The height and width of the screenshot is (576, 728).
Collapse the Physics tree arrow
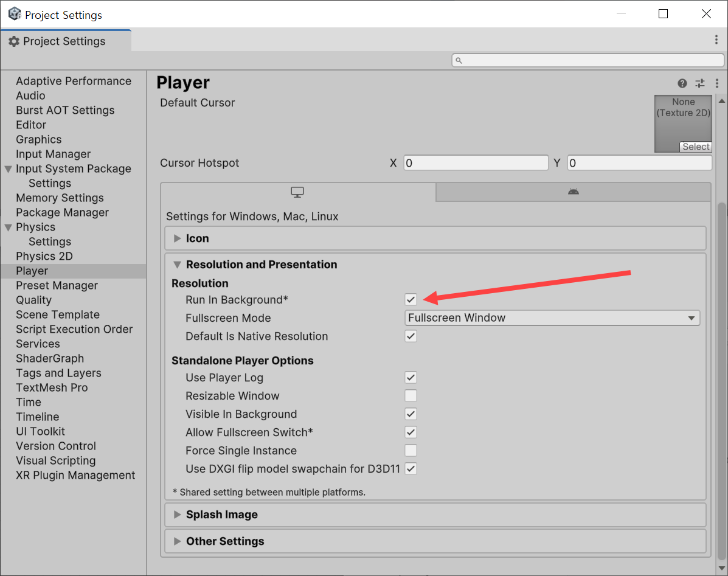coord(9,227)
